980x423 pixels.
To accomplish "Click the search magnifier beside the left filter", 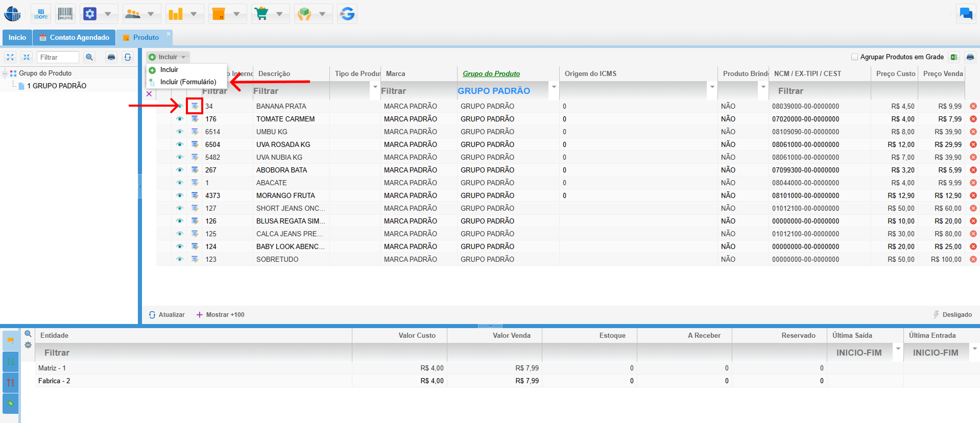I will 89,57.
